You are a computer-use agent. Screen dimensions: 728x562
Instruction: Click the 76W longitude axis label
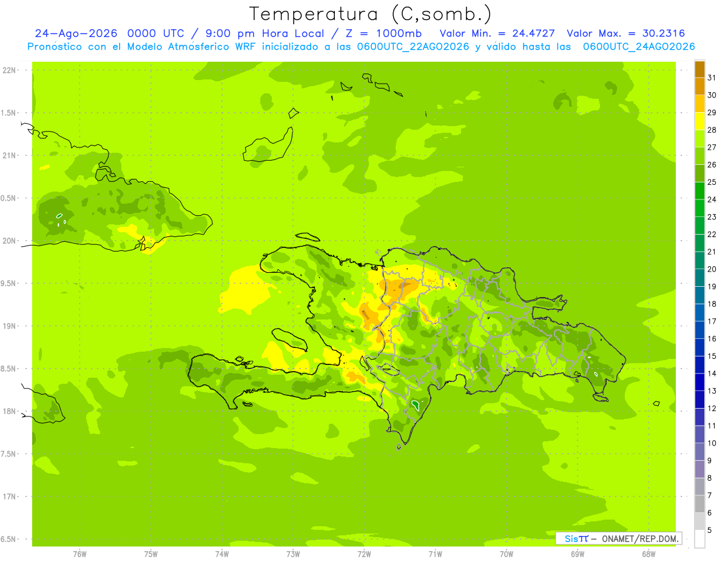pyautogui.click(x=79, y=554)
